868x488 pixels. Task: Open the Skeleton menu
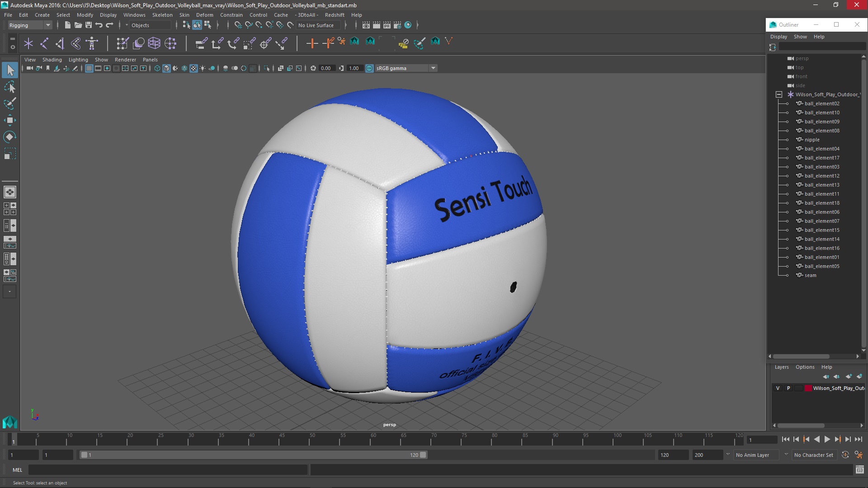tap(162, 15)
